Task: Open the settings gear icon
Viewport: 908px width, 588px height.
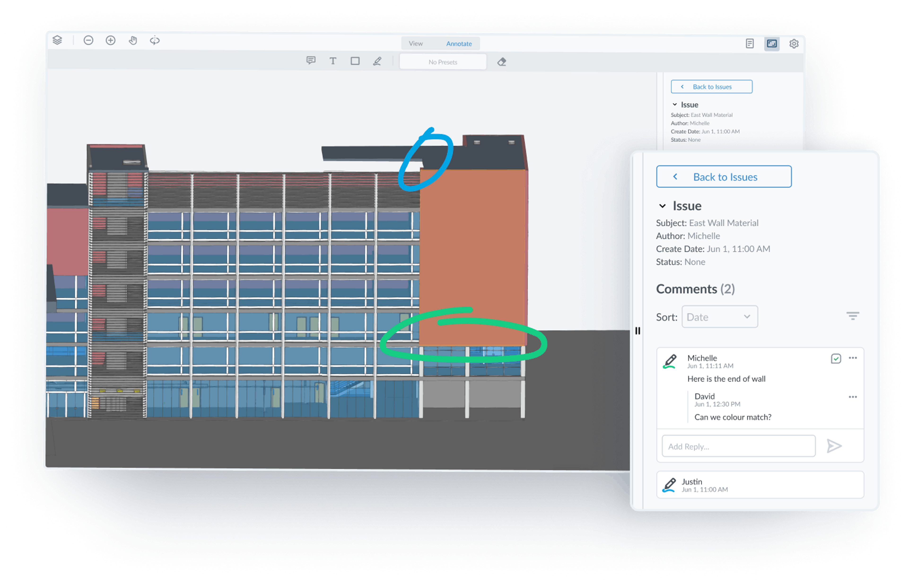Action: pos(794,44)
